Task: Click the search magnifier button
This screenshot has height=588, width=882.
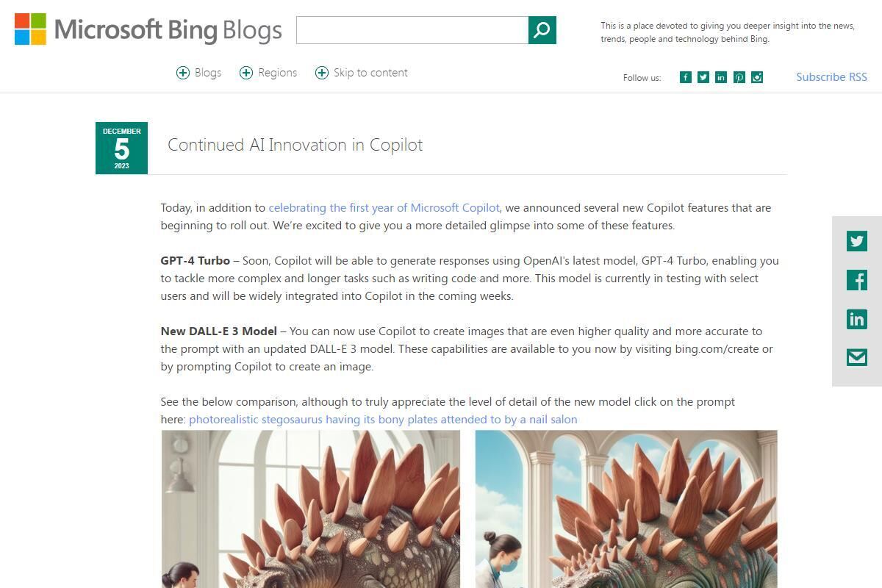Action: (542, 30)
